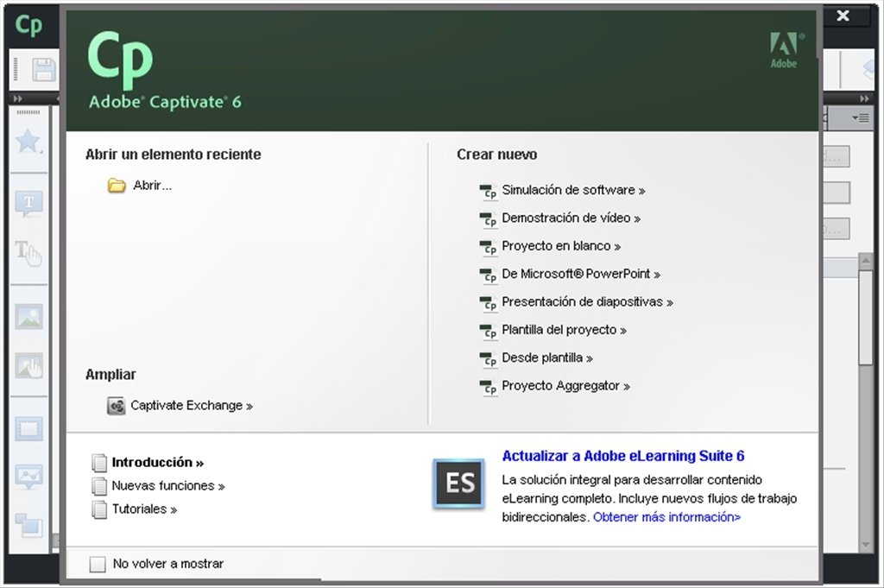Expand left toolbar double-arrow

[x=18, y=98]
